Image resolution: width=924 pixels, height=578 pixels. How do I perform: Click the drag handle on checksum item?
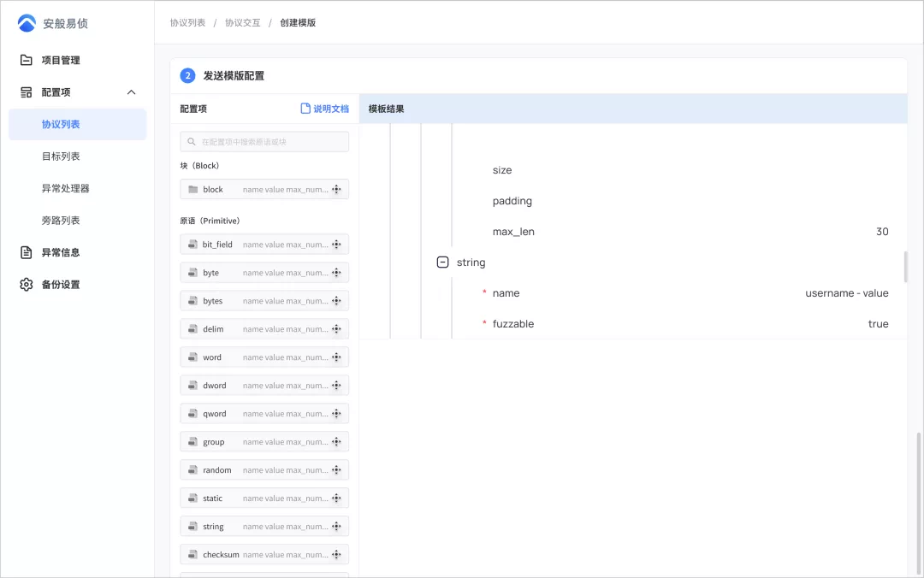[x=336, y=555]
